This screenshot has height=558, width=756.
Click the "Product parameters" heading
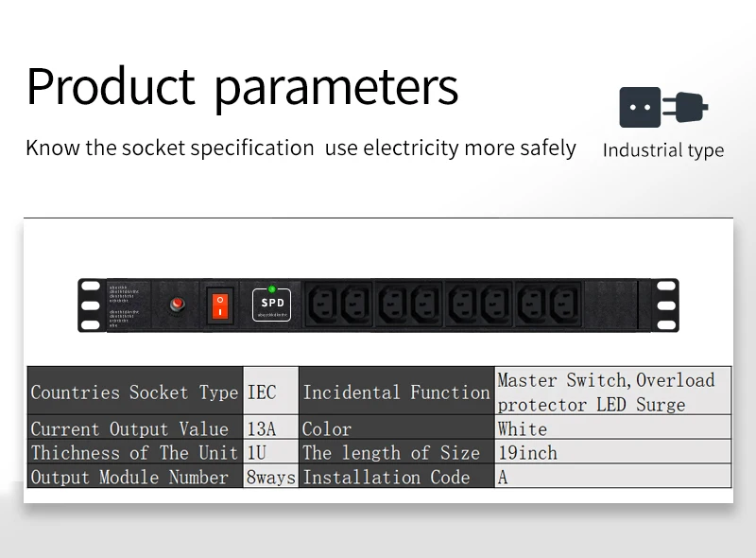(x=242, y=87)
